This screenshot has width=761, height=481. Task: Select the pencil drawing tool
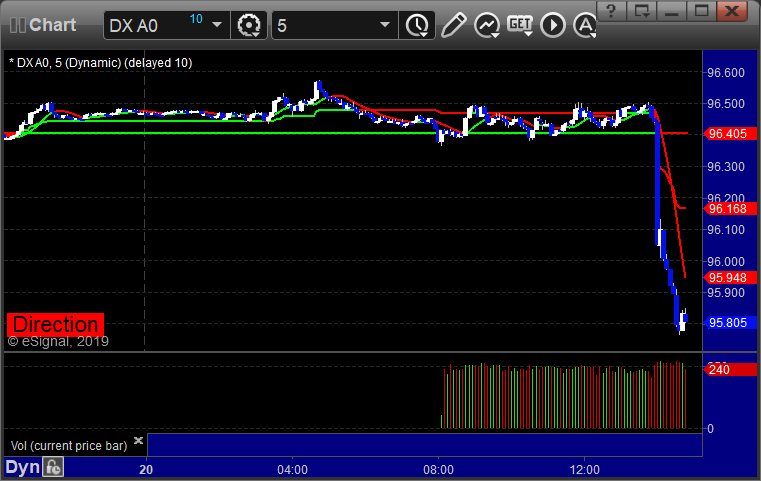(x=453, y=25)
